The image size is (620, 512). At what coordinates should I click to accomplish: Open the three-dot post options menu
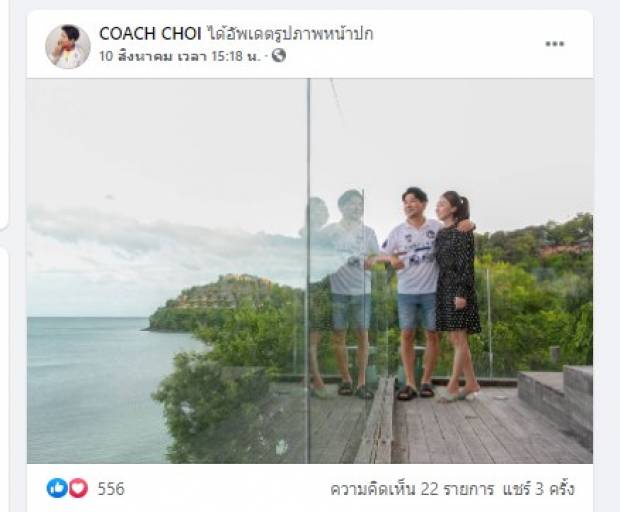coord(554,44)
